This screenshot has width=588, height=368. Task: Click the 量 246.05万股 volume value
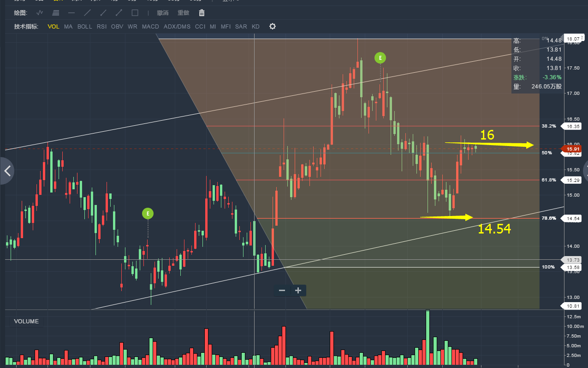pyautogui.click(x=546, y=86)
